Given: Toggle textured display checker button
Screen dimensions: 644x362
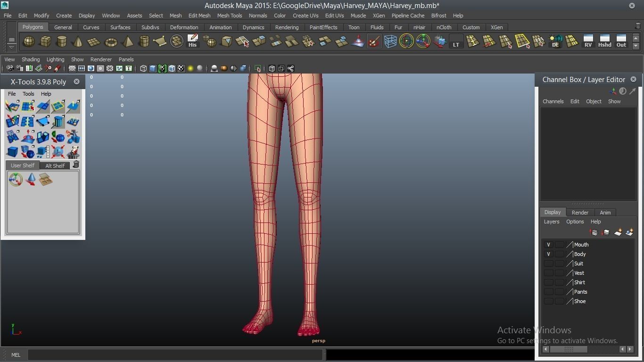Looking at the screenshot, I should click(181, 68).
